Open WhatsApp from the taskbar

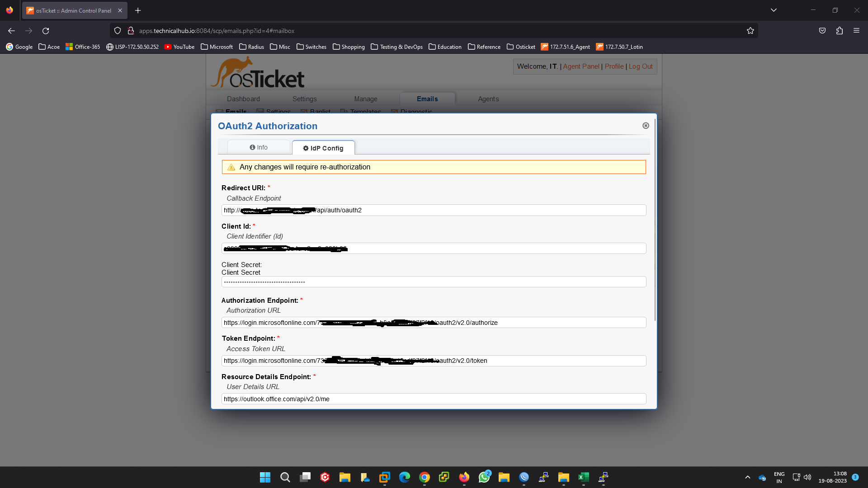click(x=484, y=477)
